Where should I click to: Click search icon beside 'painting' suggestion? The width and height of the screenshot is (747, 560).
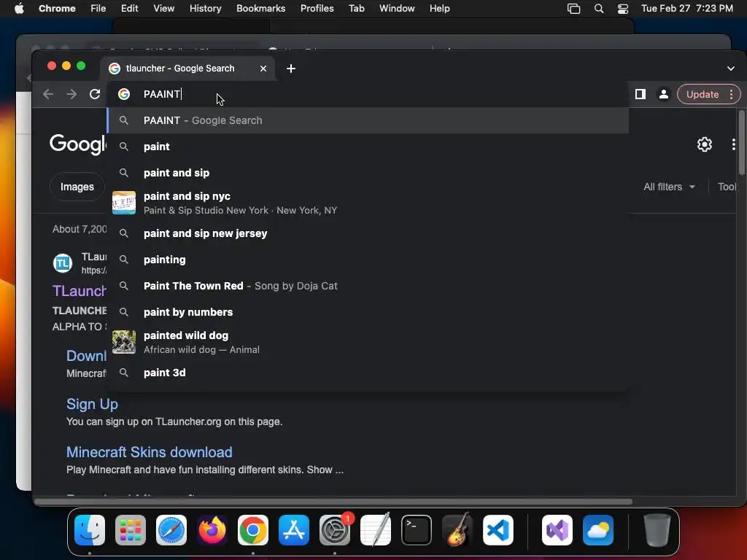click(124, 260)
